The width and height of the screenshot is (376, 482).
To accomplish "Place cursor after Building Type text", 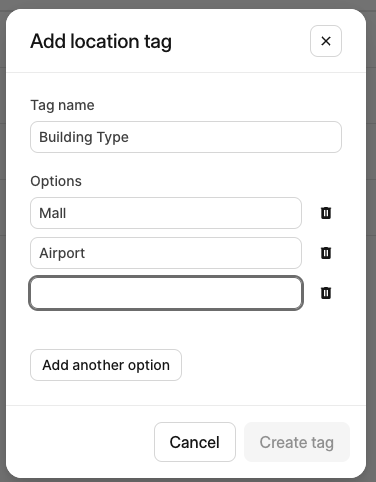I will [x=130, y=137].
